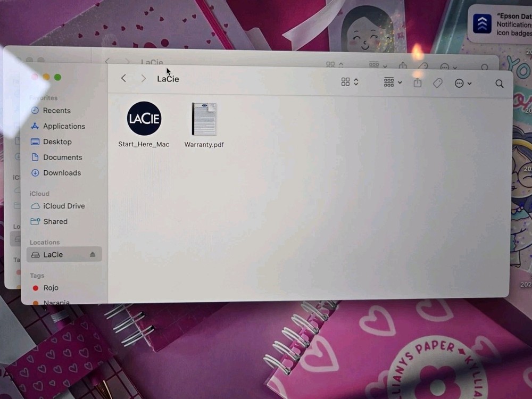
Task: Click the Shared folder icon
Action: 35,221
